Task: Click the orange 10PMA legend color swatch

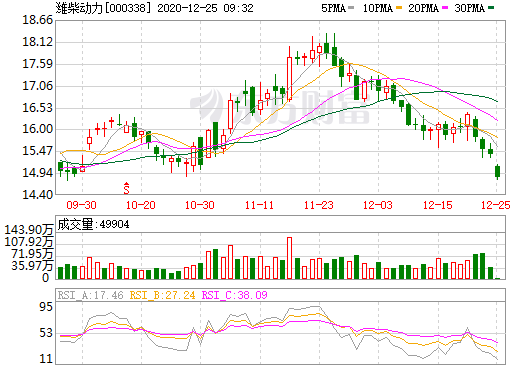Action: pyautogui.click(x=399, y=7)
